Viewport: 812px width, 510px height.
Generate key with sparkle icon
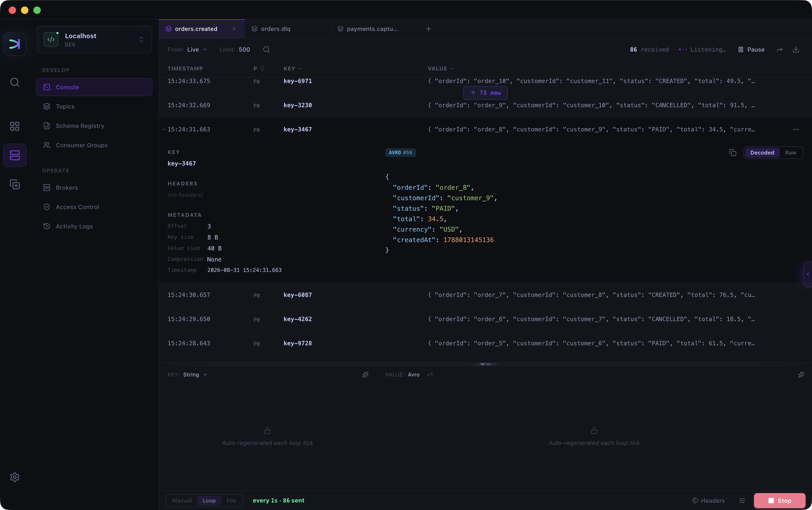tap(365, 375)
